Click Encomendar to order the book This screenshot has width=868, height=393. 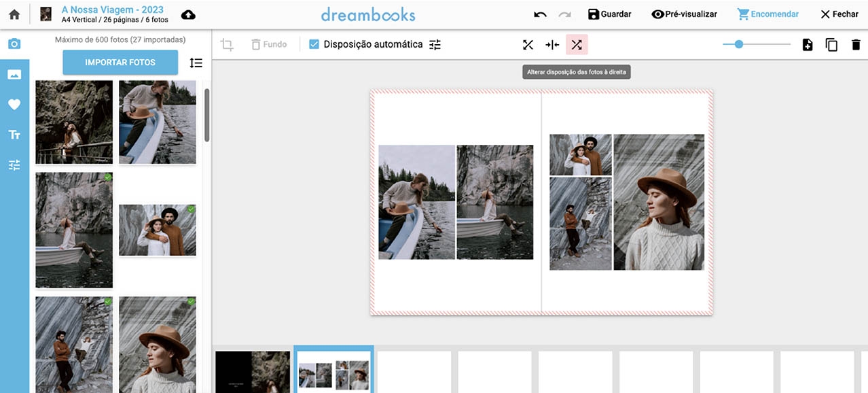click(x=767, y=14)
